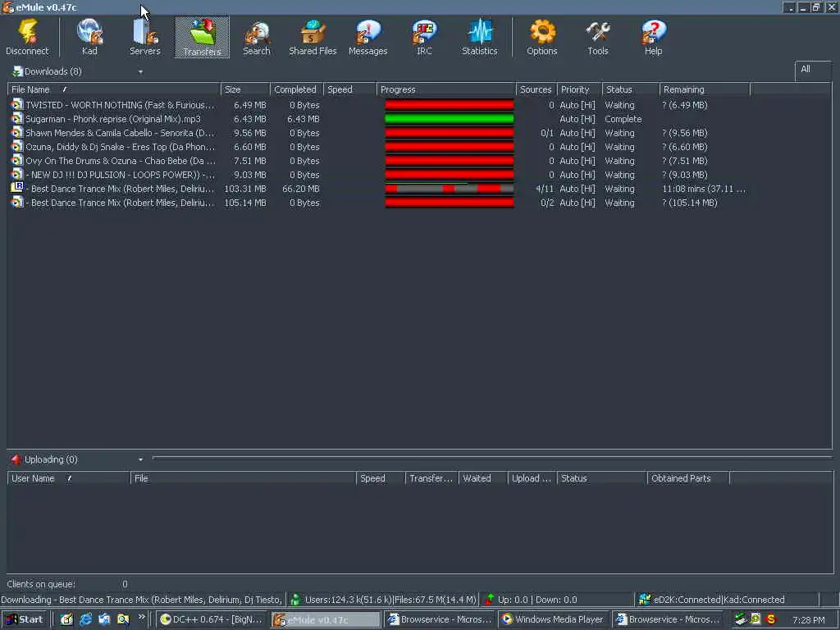Image resolution: width=840 pixels, height=630 pixels.
Task: Click the Complete status of Sugarman
Action: pyautogui.click(x=623, y=119)
